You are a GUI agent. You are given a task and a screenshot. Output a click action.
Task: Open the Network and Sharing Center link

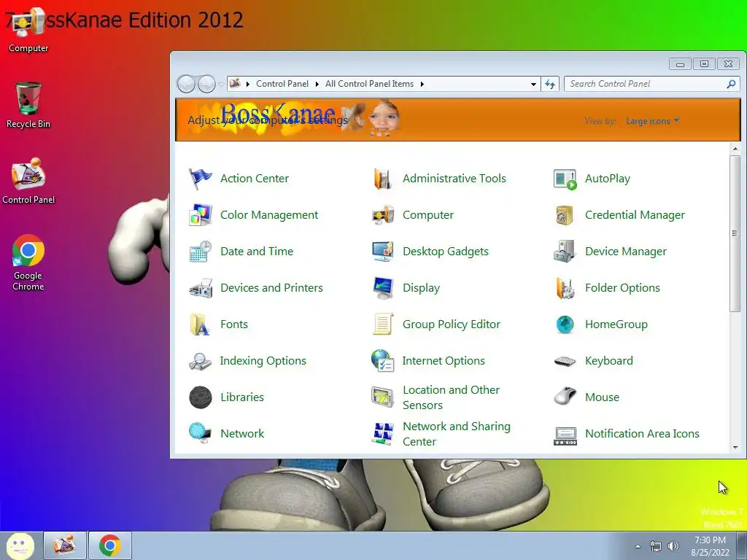click(457, 434)
